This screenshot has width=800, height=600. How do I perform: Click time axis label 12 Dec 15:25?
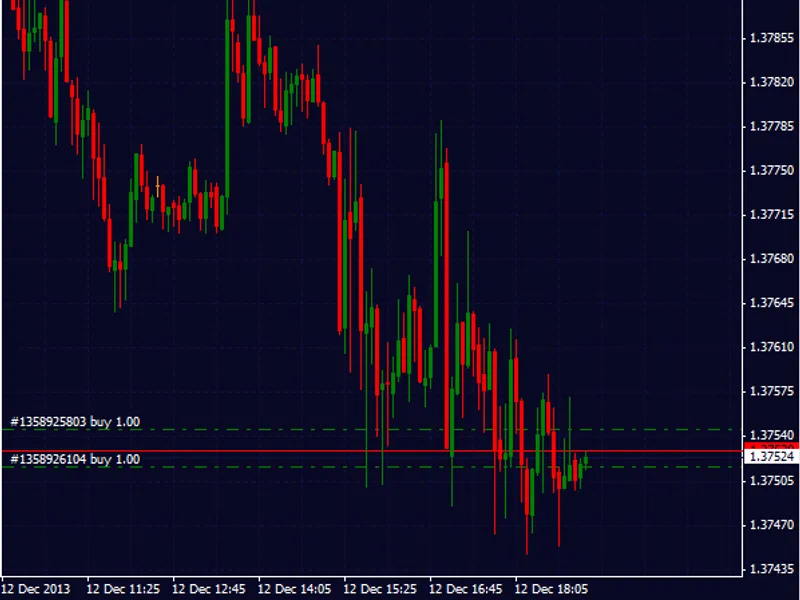380,589
